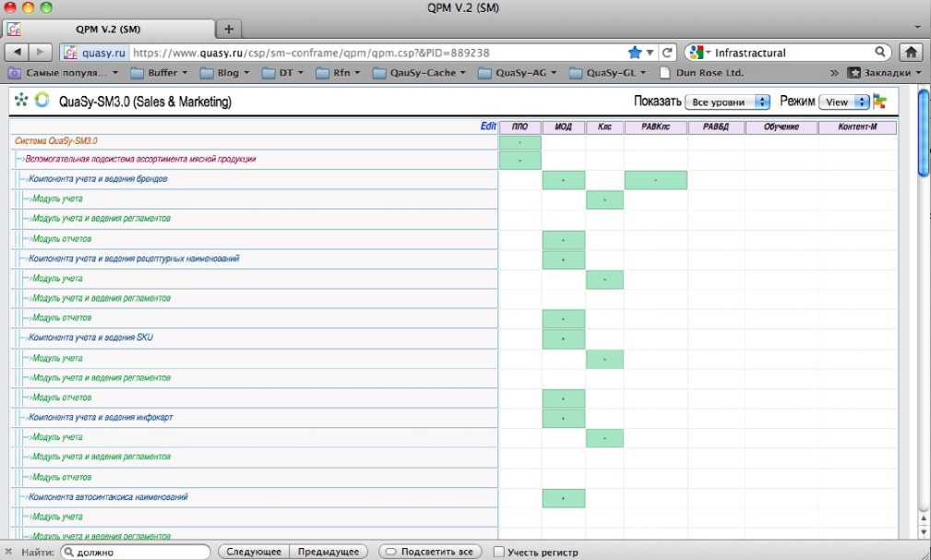Open the DT bookmarks folder
Viewport: 931px width, 560px height.
click(282, 73)
